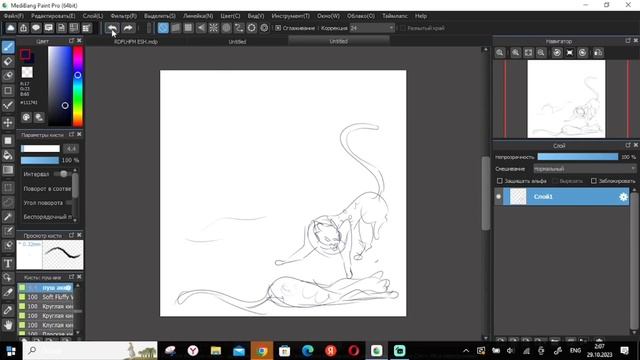Select the rectangular Selection tool
This screenshot has width=640, height=360.
click(8, 188)
